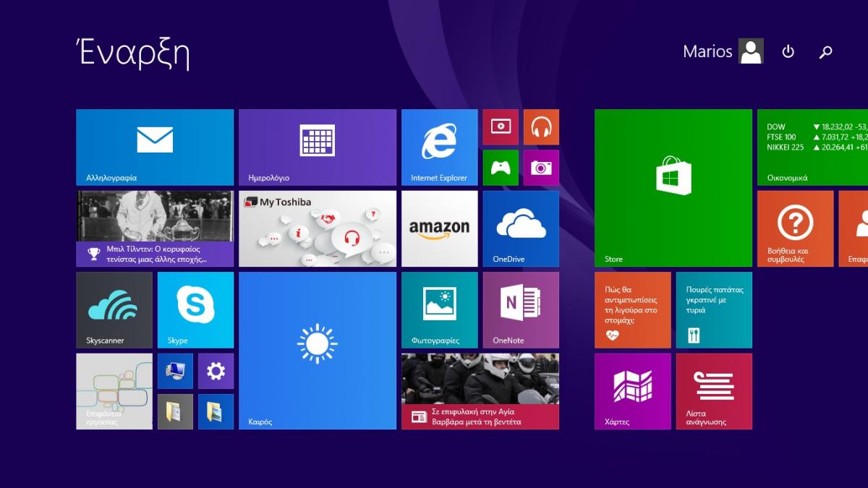This screenshot has height=488, width=868.
Task: Open the Λίστα ανάγνωσης reading list tile
Action: 714,391
